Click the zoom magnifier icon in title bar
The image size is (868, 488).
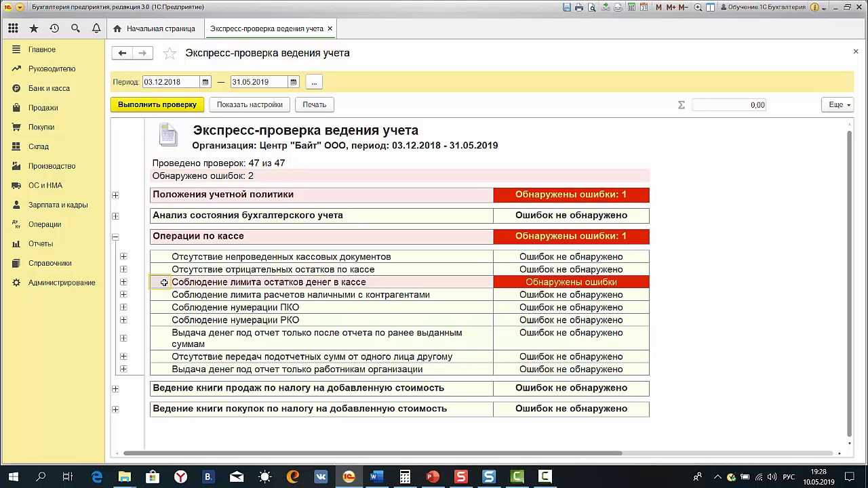pos(698,7)
